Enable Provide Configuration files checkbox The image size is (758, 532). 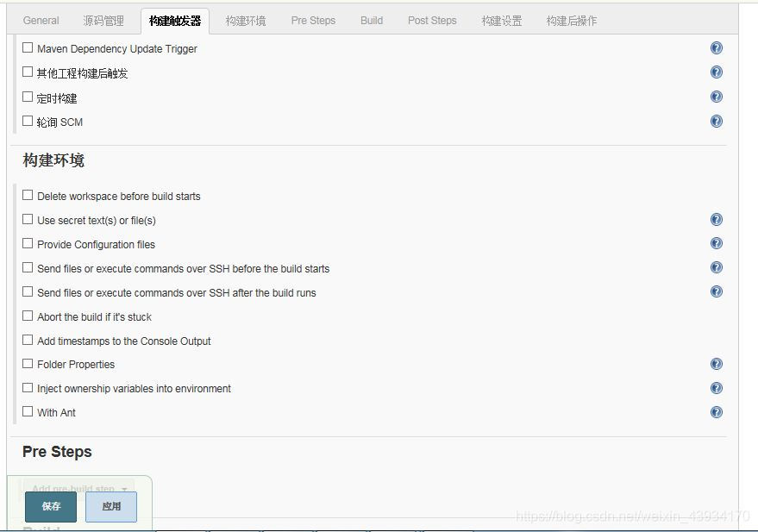28,243
